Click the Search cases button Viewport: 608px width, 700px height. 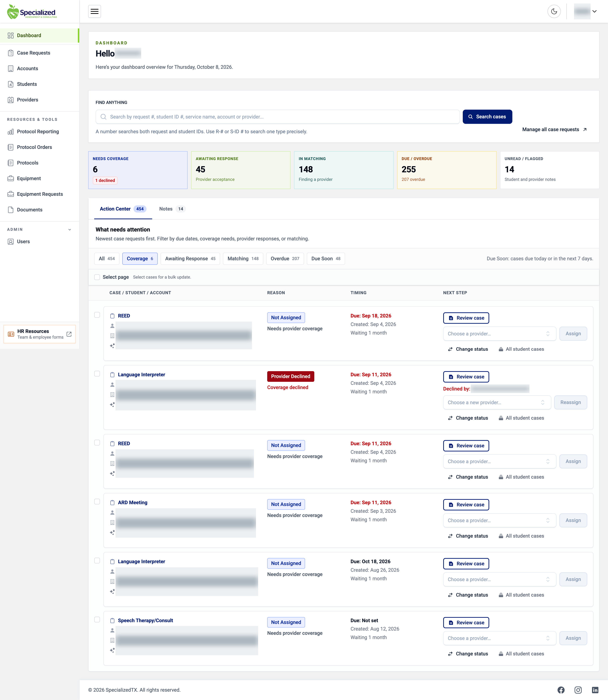point(487,117)
